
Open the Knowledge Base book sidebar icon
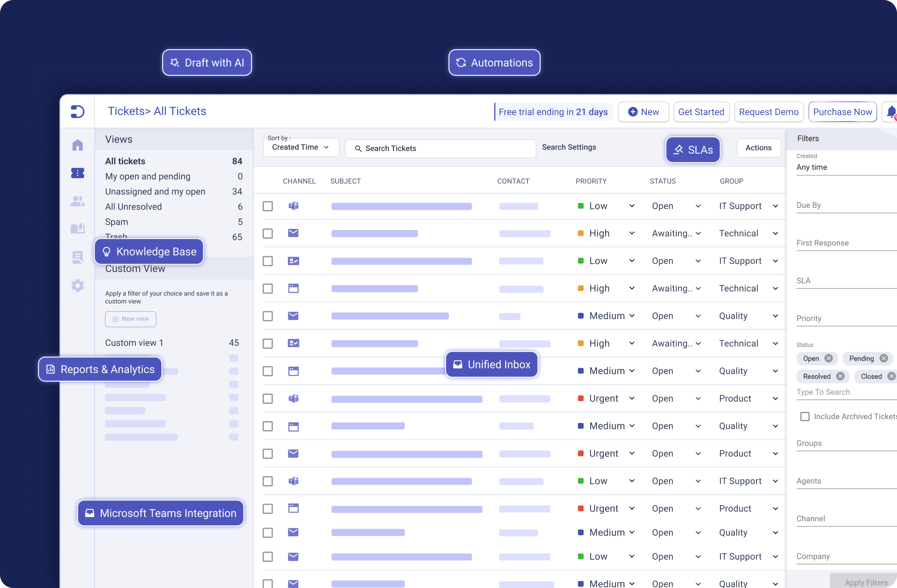[78, 229]
